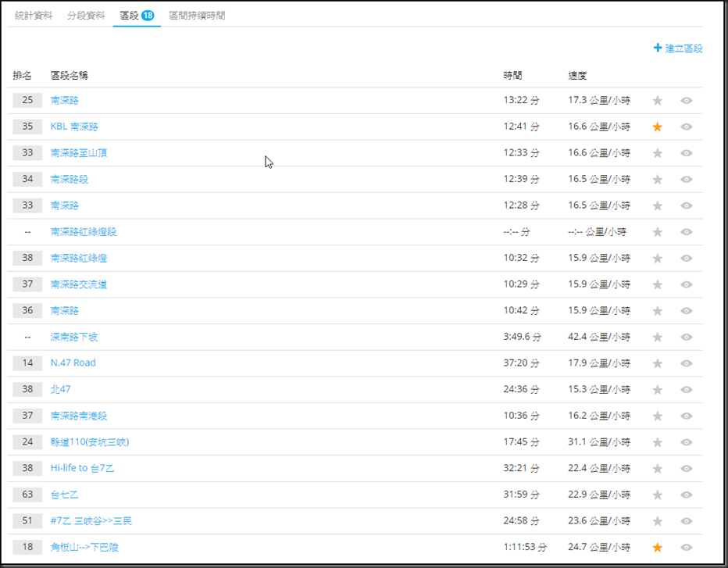The width and height of the screenshot is (728, 568).
Task: Select the 區段 tab with 18 badge
Action: [137, 16]
